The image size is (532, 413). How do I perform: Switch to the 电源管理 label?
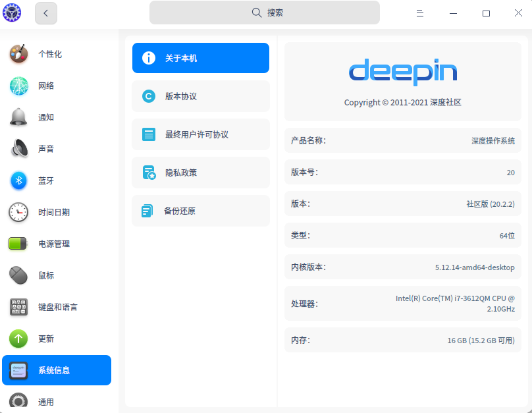pyautogui.click(x=54, y=244)
